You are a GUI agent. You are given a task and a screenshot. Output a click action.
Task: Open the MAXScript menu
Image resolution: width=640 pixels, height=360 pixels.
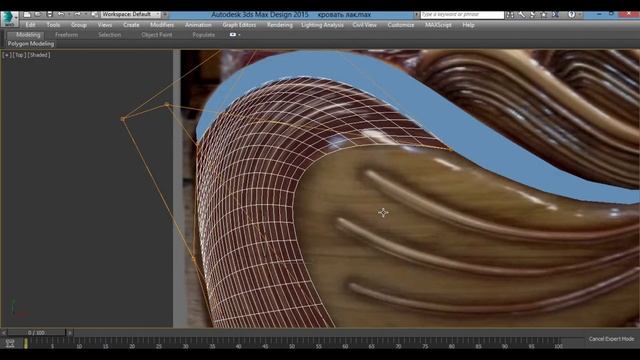438,25
